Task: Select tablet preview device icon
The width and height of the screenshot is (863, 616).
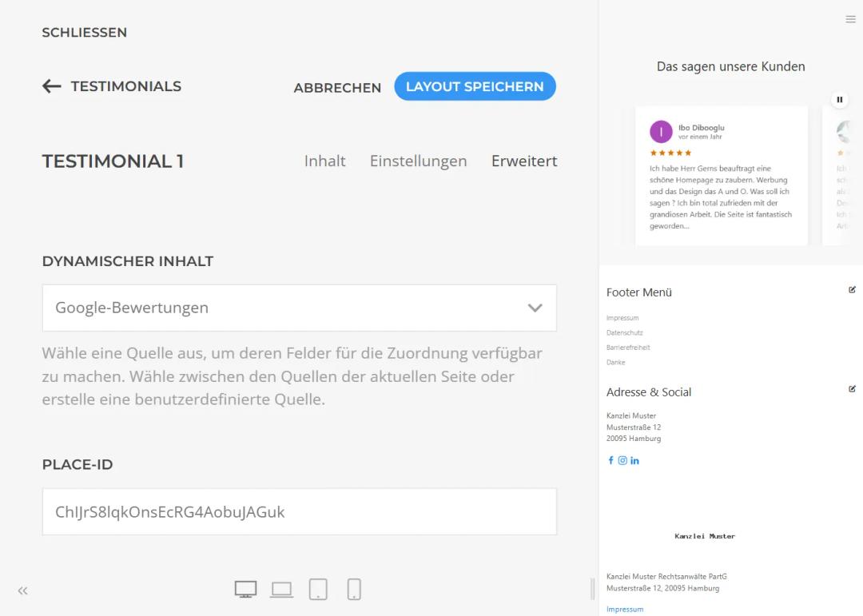Action: tap(318, 589)
